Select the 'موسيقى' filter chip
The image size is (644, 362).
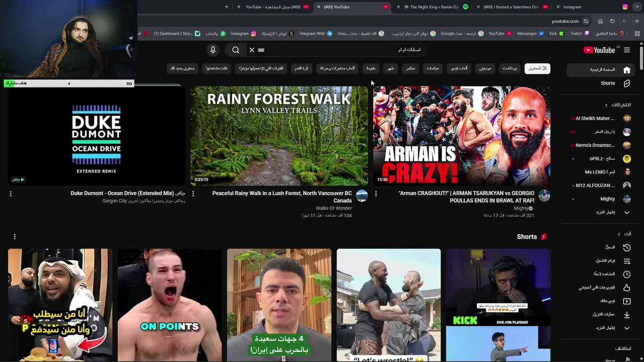(485, 68)
